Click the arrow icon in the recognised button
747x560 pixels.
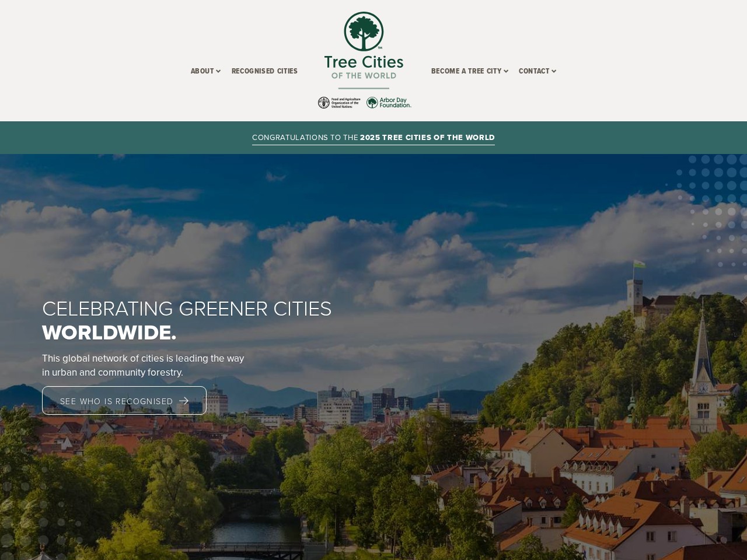tap(184, 401)
